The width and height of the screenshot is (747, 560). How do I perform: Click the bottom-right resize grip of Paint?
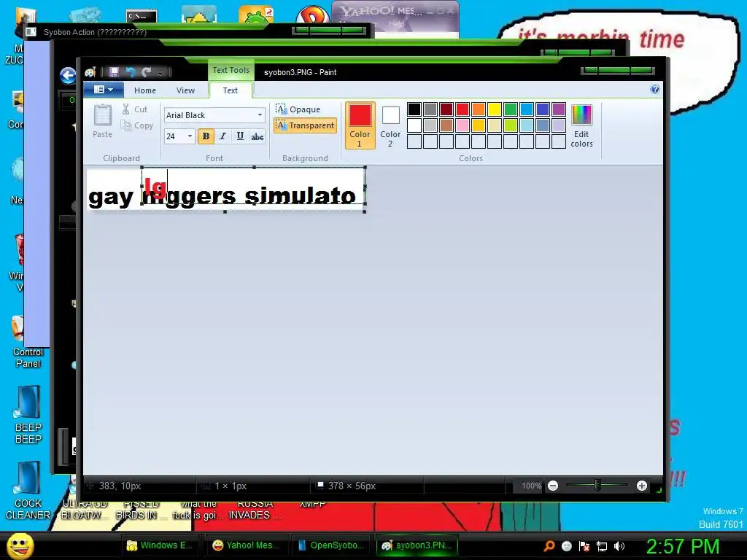pos(659,489)
